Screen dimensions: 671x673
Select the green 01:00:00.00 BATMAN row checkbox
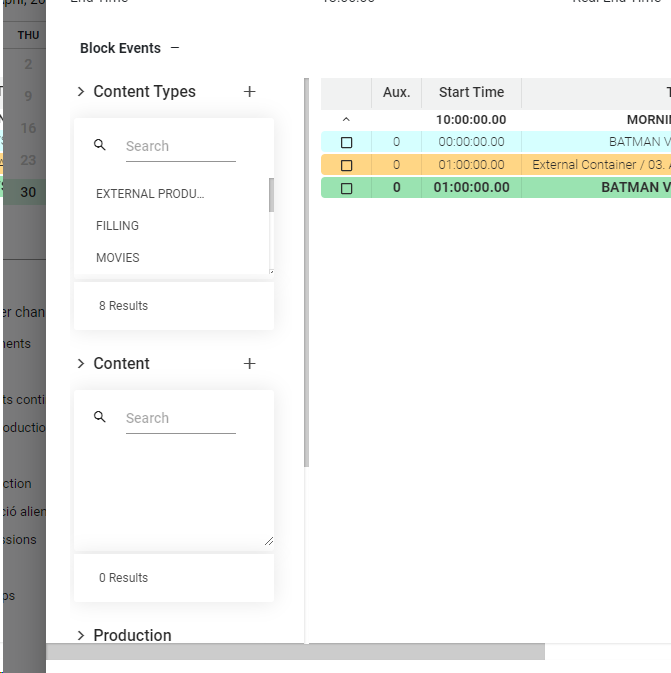pyautogui.click(x=347, y=188)
